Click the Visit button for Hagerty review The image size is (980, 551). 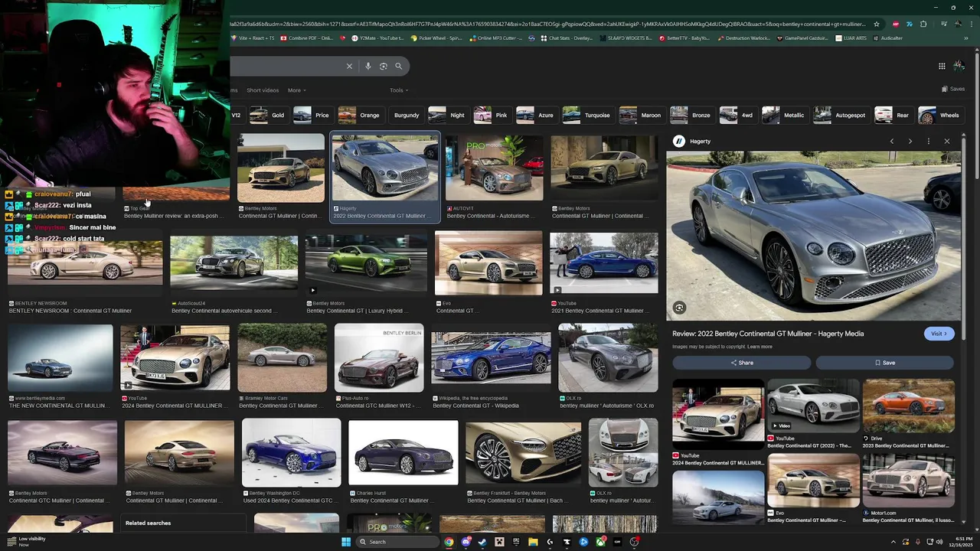click(x=938, y=334)
